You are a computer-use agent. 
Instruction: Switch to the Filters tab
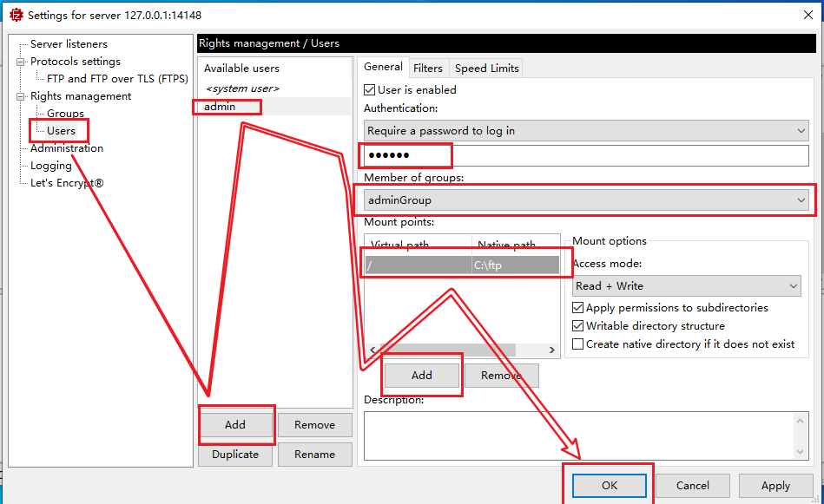[428, 69]
